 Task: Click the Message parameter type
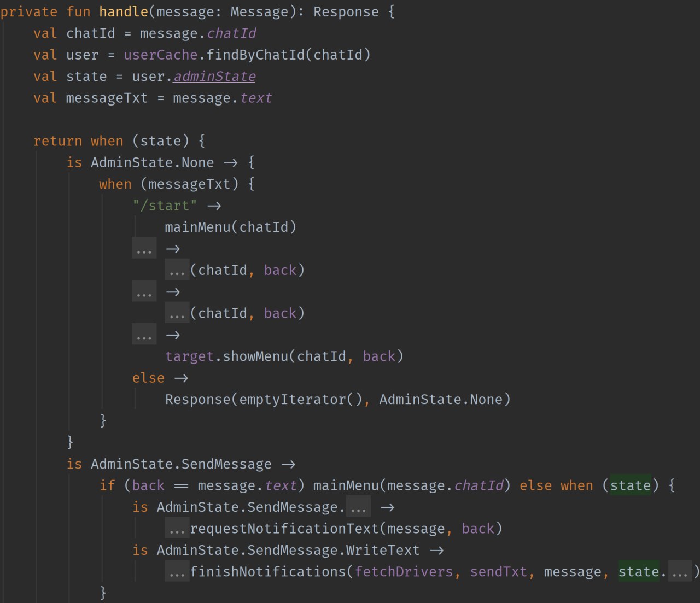coord(259,12)
